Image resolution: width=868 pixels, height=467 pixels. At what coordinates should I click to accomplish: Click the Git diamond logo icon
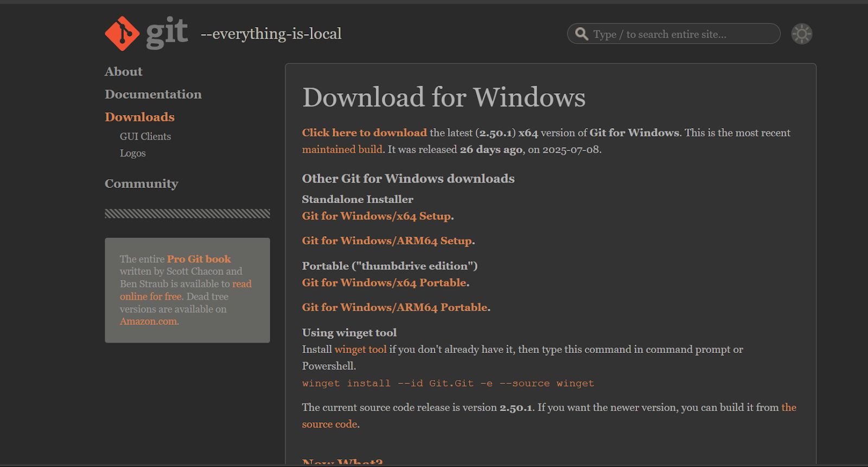122,34
